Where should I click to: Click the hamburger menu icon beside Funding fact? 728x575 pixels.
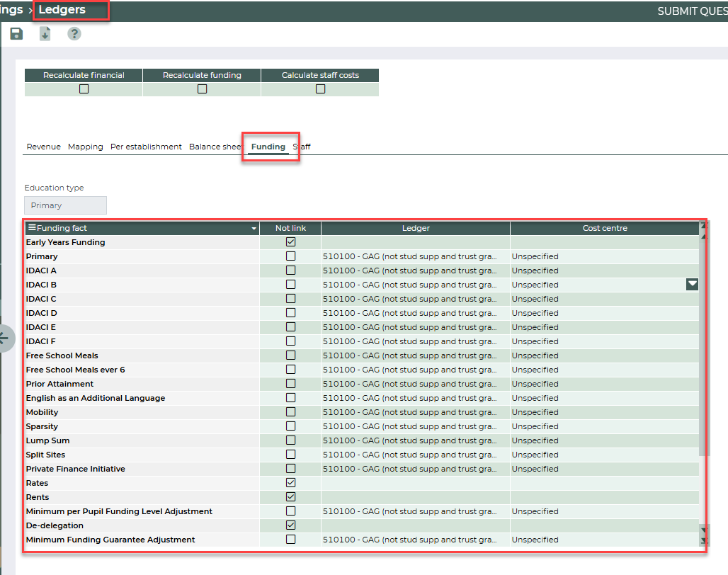(31, 228)
